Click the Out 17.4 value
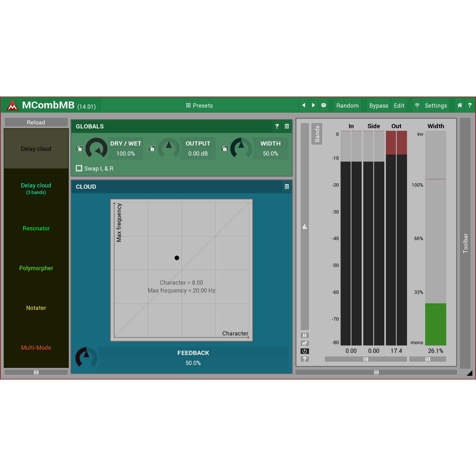 (x=396, y=351)
